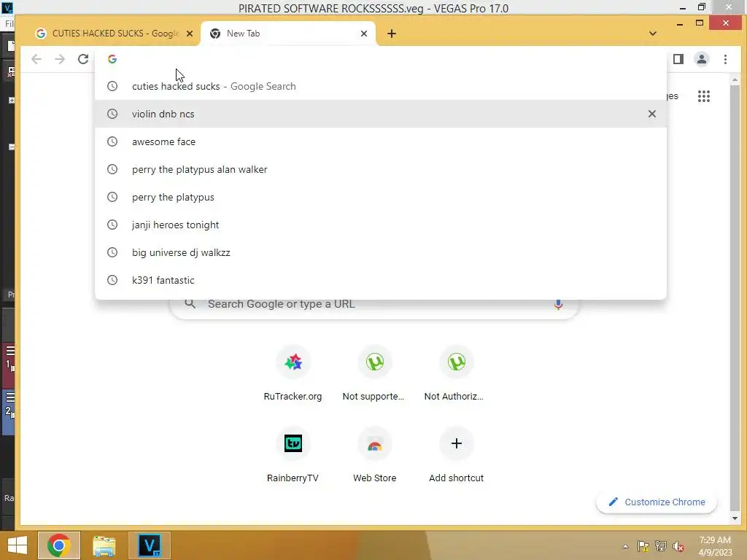Viewport: 747px width, 560px height.
Task: Choose perry the platypus alan walker suggestion
Action: [381, 169]
